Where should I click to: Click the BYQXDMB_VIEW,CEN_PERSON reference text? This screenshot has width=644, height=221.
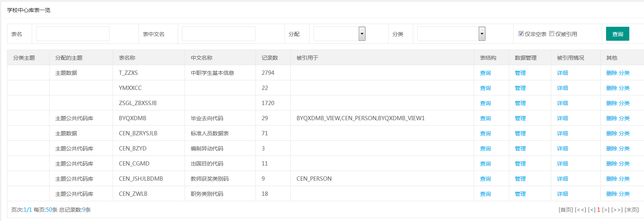coord(361,118)
